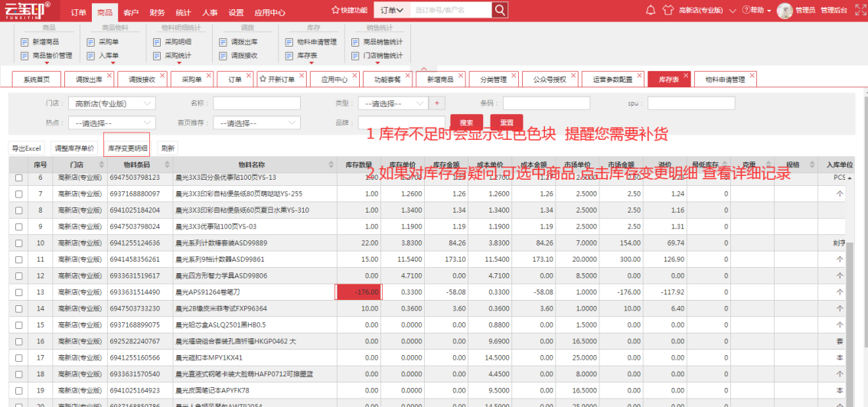The height and width of the screenshot is (407, 868).
Task: Open 新增商品 from the ribbon
Action: 40,42
